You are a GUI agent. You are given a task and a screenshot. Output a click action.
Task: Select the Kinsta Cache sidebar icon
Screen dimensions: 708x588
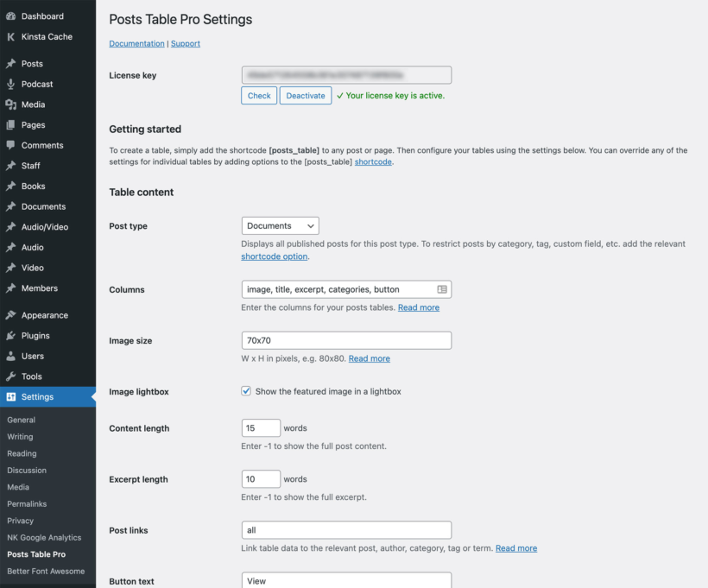(12, 36)
